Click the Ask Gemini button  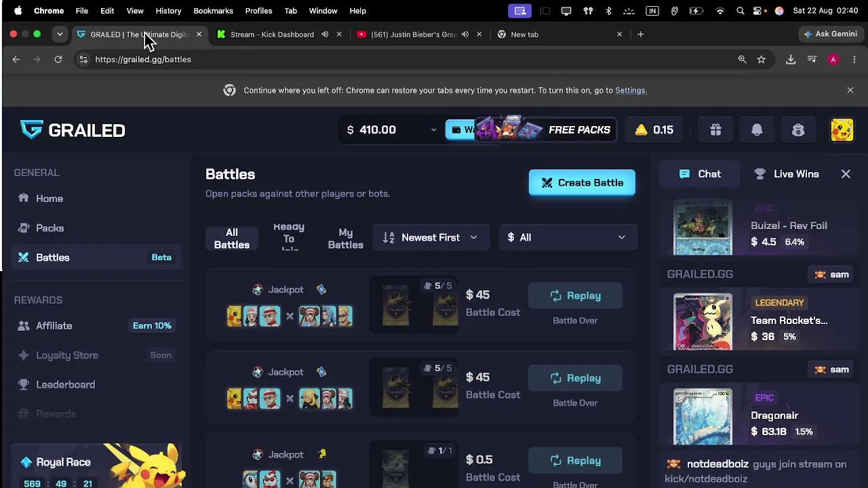(x=830, y=34)
